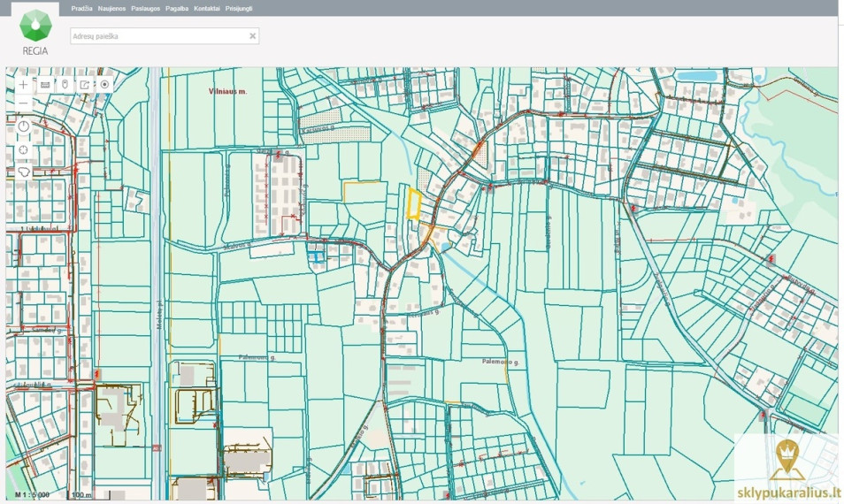The image size is (844, 504).
Task: Reset map rotation with the compass icon
Action: tap(23, 126)
